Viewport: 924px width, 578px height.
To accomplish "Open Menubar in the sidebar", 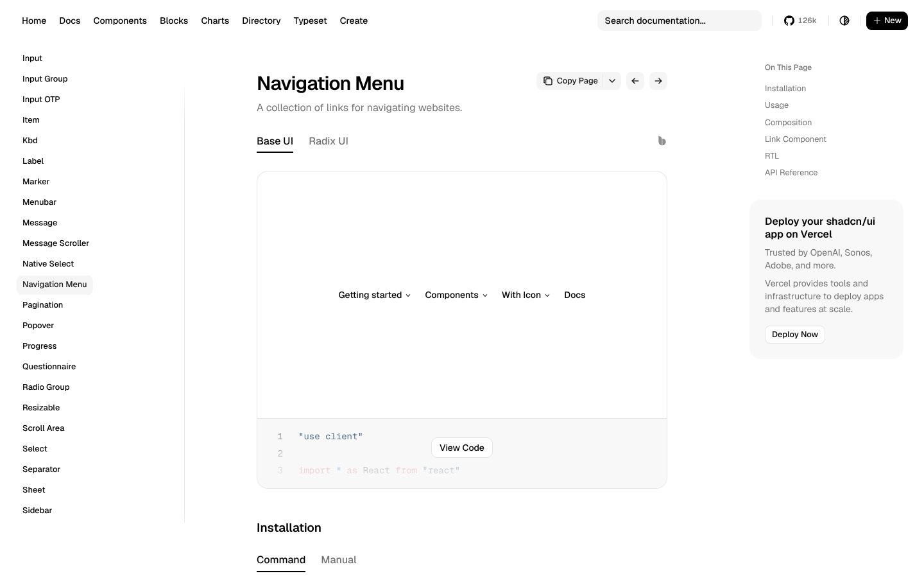I will tap(39, 202).
